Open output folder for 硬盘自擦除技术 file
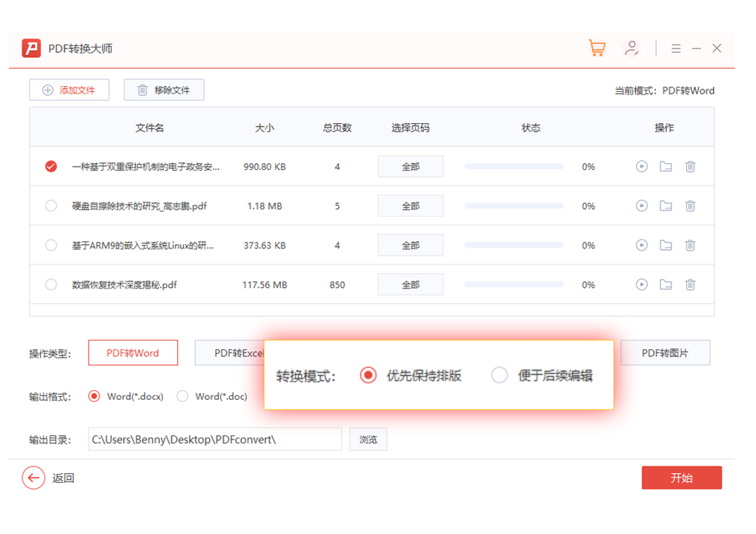Viewport: 756px width, 534px height. [666, 206]
